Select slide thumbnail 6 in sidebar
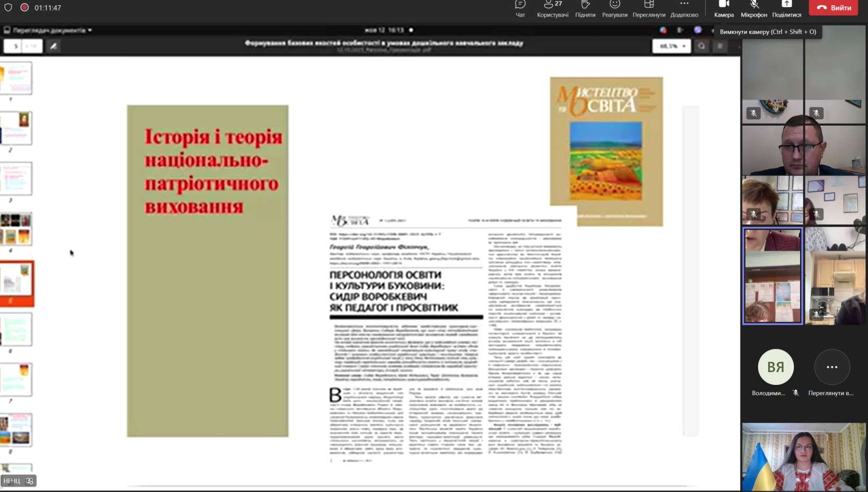This screenshot has height=492, width=868. click(x=16, y=329)
